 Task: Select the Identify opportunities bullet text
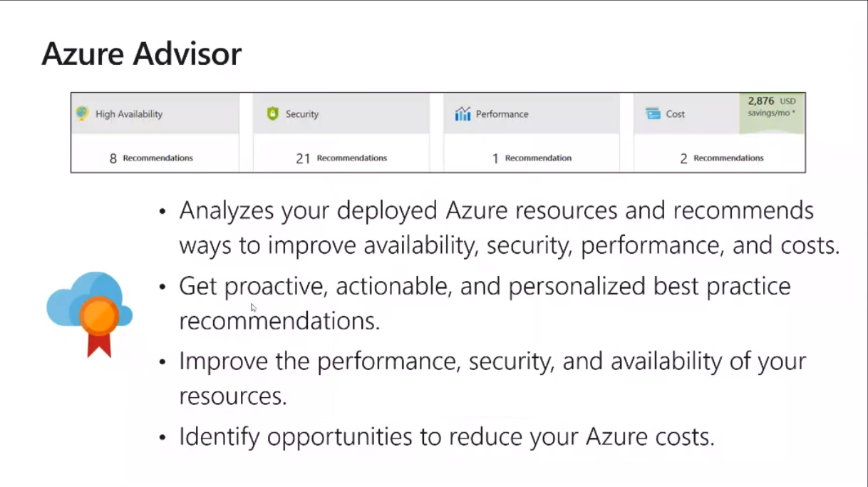tap(446, 436)
